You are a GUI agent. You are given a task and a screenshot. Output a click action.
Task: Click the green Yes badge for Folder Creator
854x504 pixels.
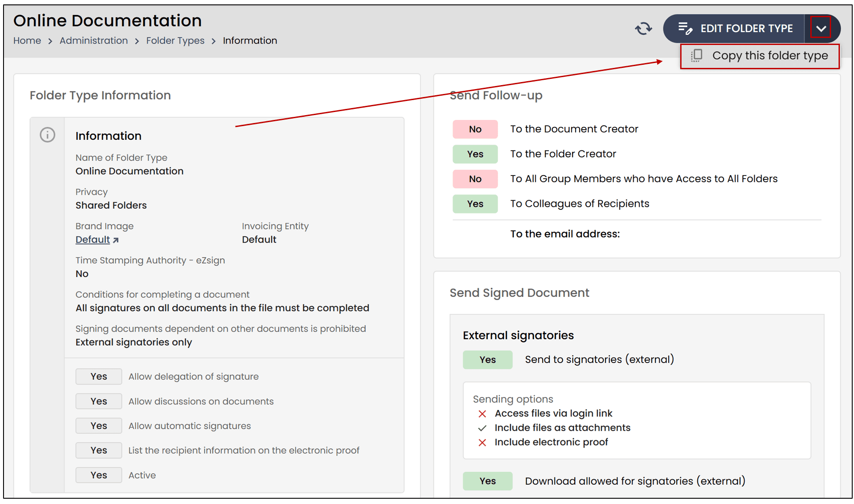(475, 154)
